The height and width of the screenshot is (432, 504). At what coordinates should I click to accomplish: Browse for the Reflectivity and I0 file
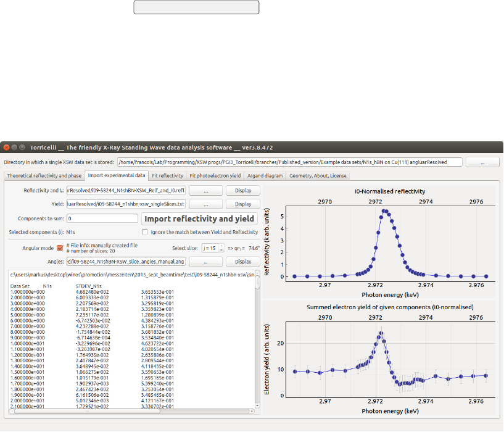pos(205,191)
